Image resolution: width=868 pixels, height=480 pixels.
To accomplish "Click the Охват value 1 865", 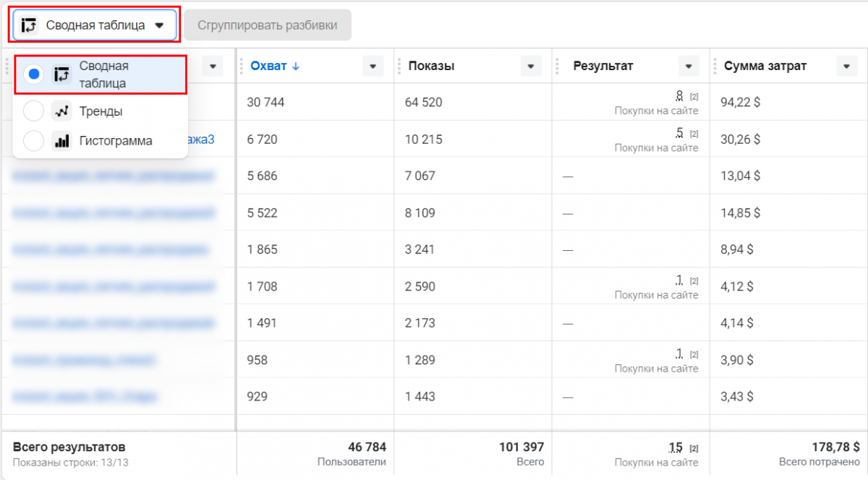I will pyautogui.click(x=262, y=249).
